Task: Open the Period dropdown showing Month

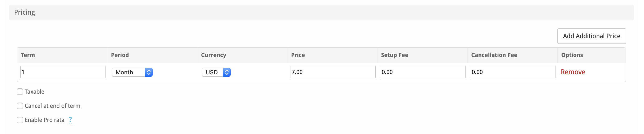Action: point(132,72)
